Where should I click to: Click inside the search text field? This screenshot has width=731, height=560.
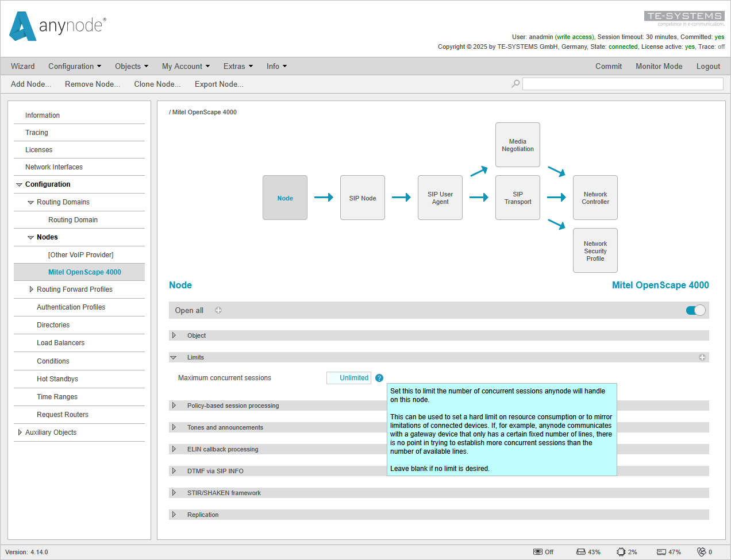(x=623, y=83)
